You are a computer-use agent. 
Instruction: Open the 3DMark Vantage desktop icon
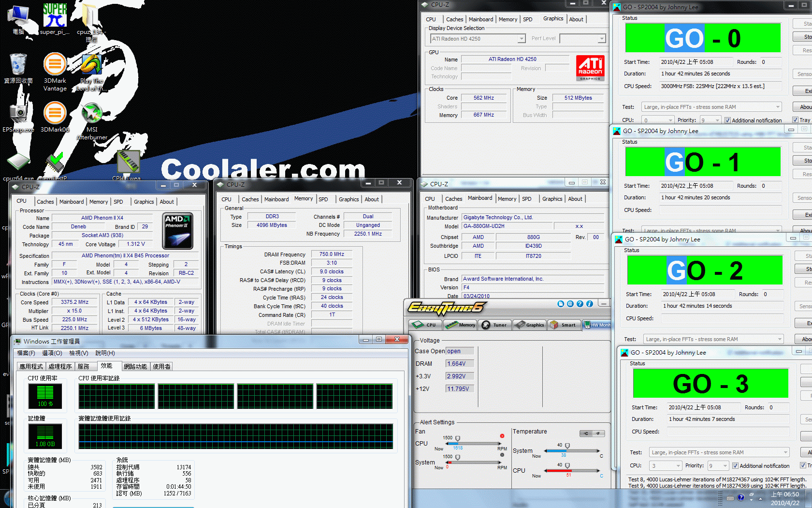55,72
